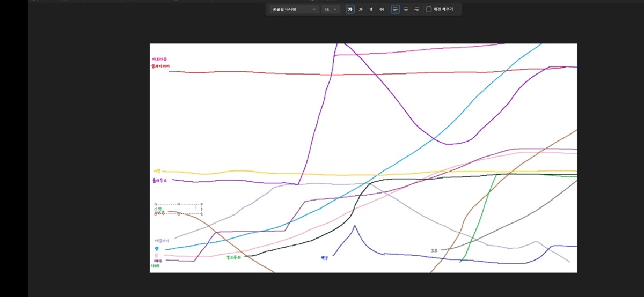Click the green text inside the active text box

click(x=159, y=209)
